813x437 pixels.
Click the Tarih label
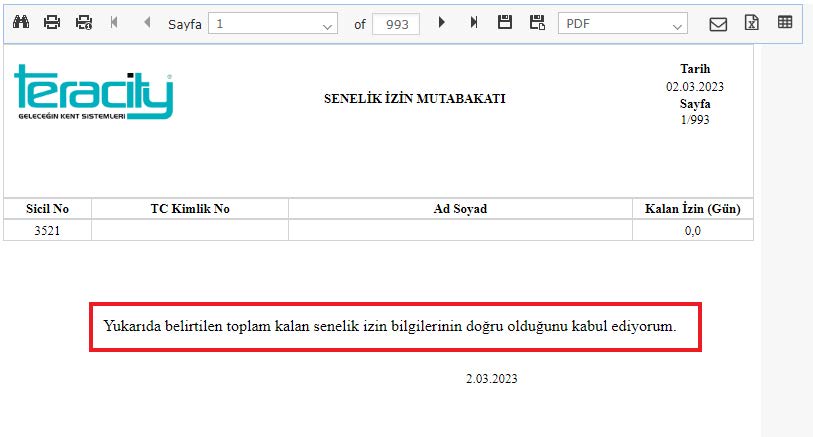(x=695, y=69)
